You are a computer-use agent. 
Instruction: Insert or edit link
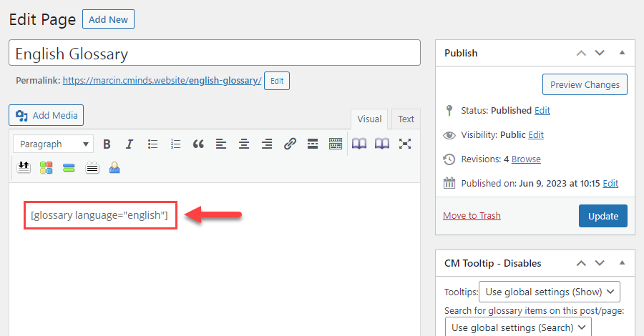tap(290, 144)
